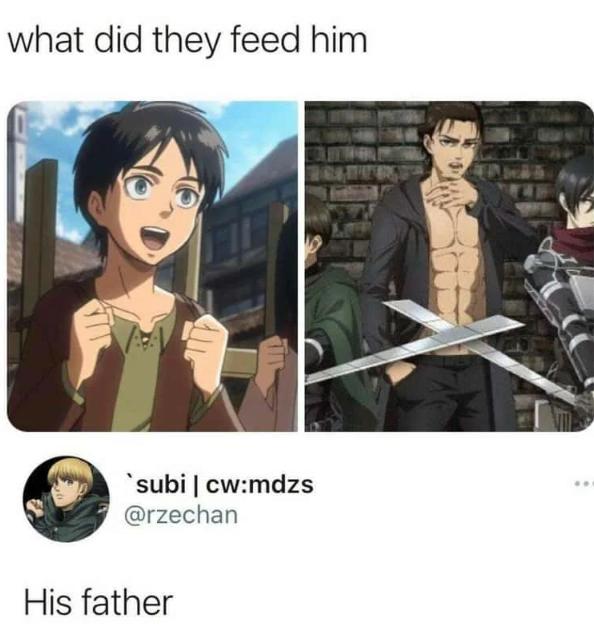
Task: Click the display name subi | cw:mdzs
Action: [220, 484]
